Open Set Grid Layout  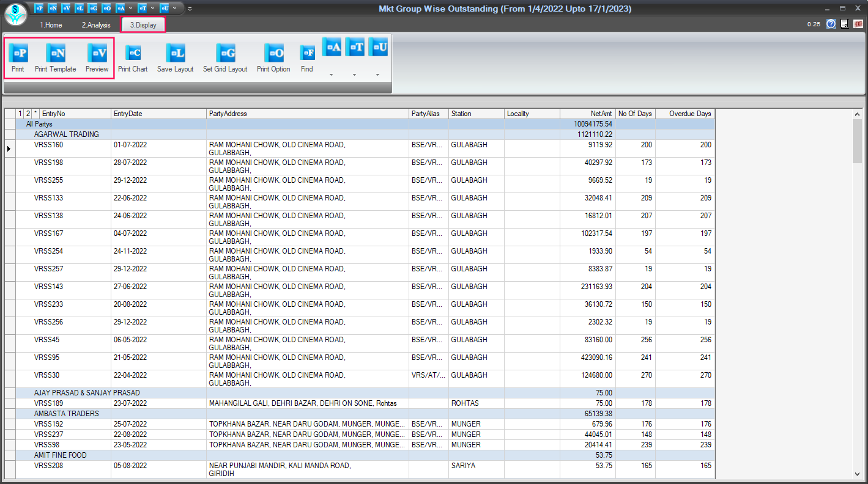click(x=225, y=53)
